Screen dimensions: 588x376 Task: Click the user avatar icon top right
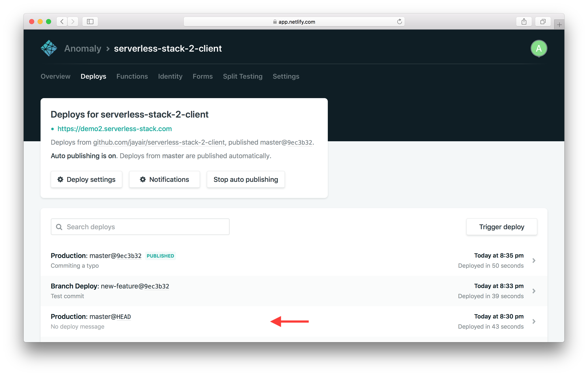click(539, 48)
